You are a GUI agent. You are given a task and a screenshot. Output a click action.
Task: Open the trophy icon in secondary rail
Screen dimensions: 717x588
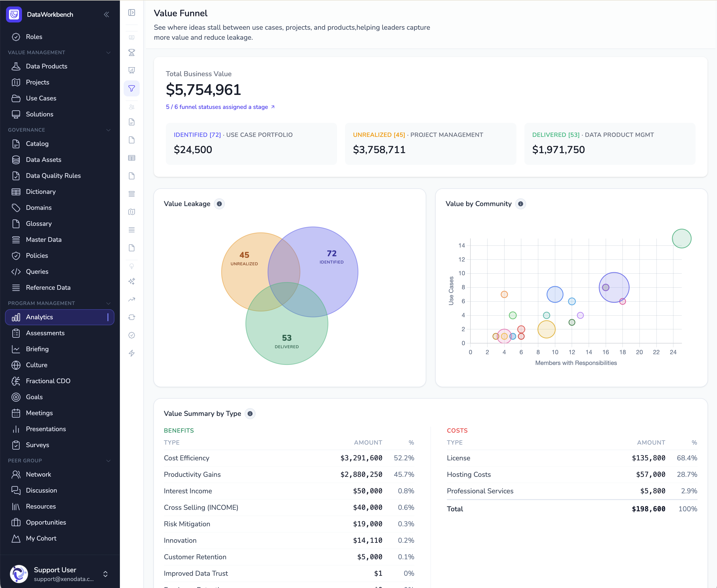pos(132,52)
